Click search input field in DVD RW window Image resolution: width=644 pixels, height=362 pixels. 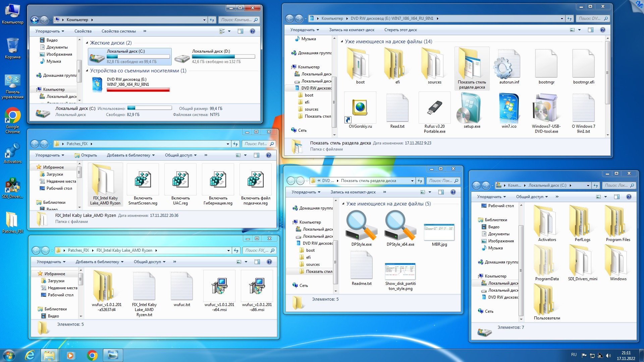591,18
